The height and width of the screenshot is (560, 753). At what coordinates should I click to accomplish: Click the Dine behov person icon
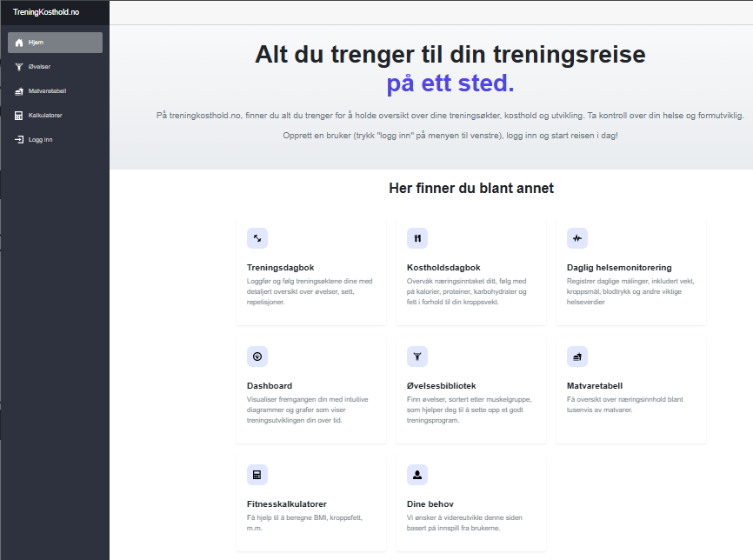417,474
